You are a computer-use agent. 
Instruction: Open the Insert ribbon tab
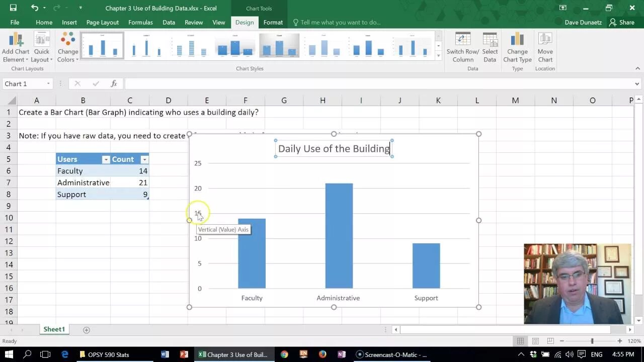(69, 22)
